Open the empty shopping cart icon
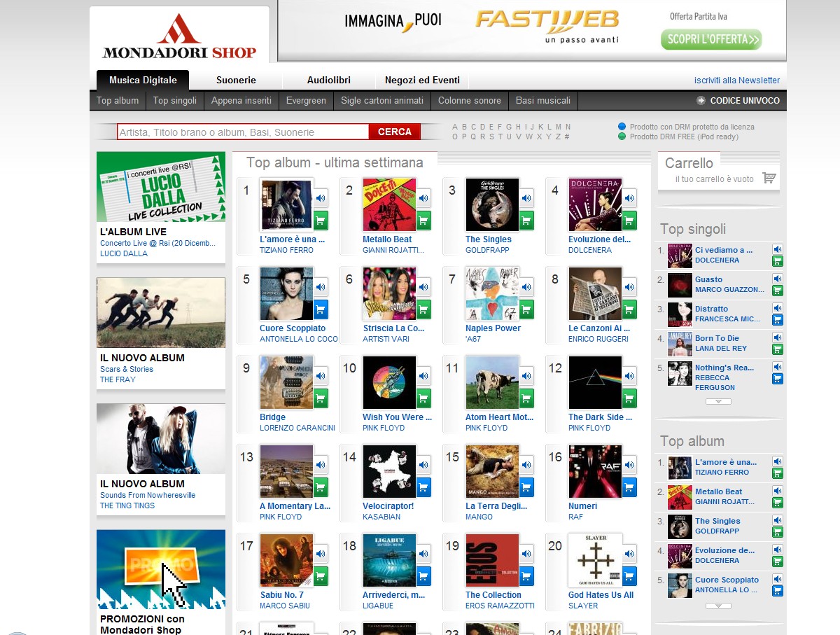This screenshot has height=635, width=840. pos(769,178)
